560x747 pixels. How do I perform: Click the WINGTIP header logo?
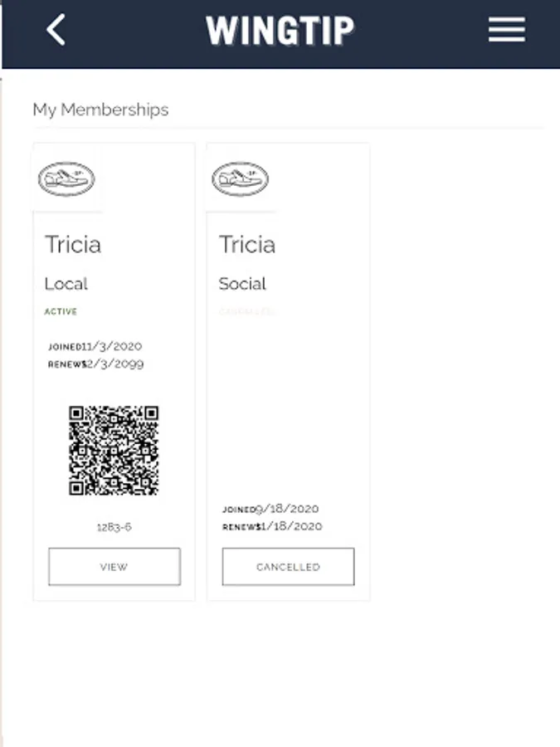pos(280,31)
